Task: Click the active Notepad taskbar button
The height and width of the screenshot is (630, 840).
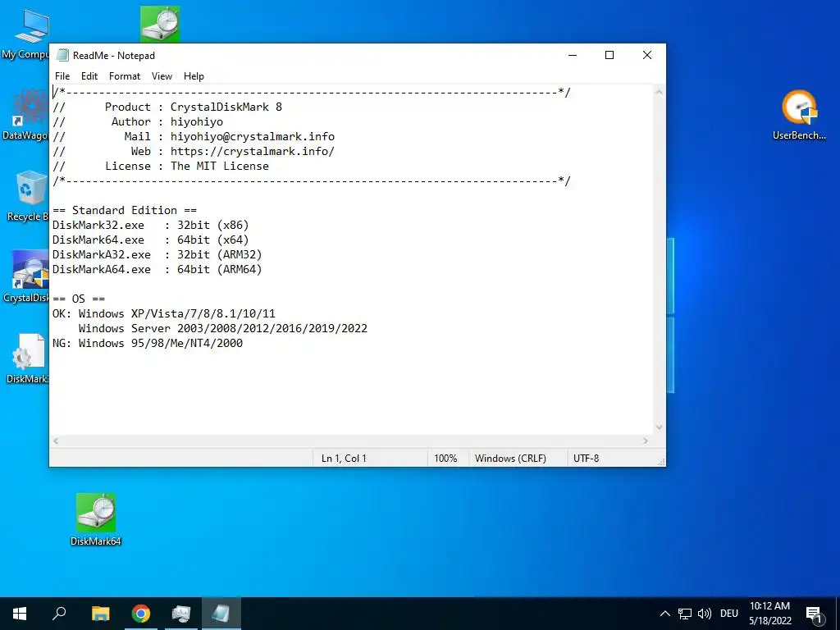Action: (221, 614)
